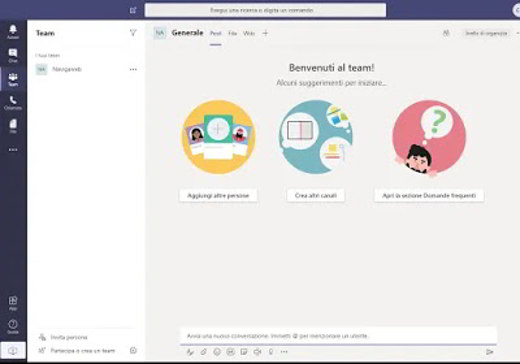The width and height of the screenshot is (520, 364).
Task: Open more messaging extensions ellipsis
Action: 284,352
